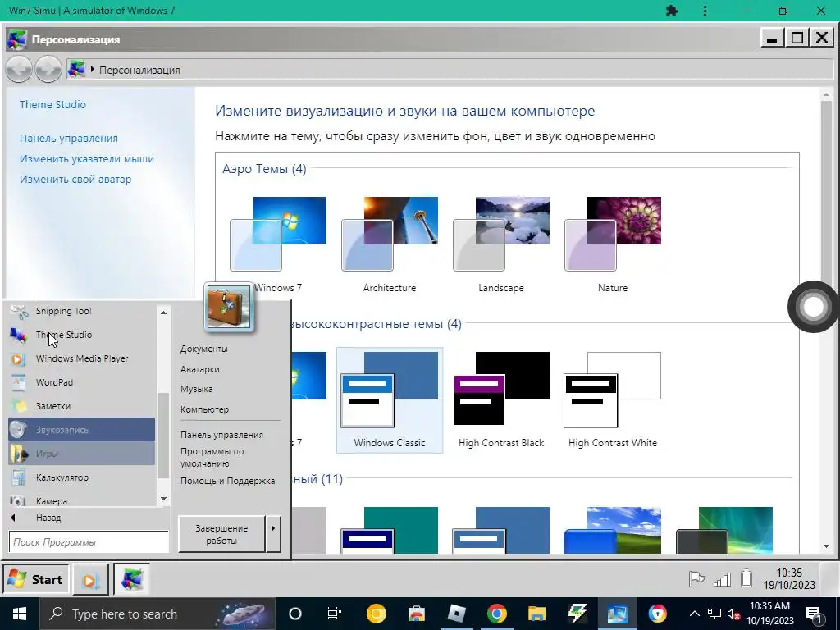Open Программы по умолчанию in start menu
840x630 pixels.
[x=212, y=458]
